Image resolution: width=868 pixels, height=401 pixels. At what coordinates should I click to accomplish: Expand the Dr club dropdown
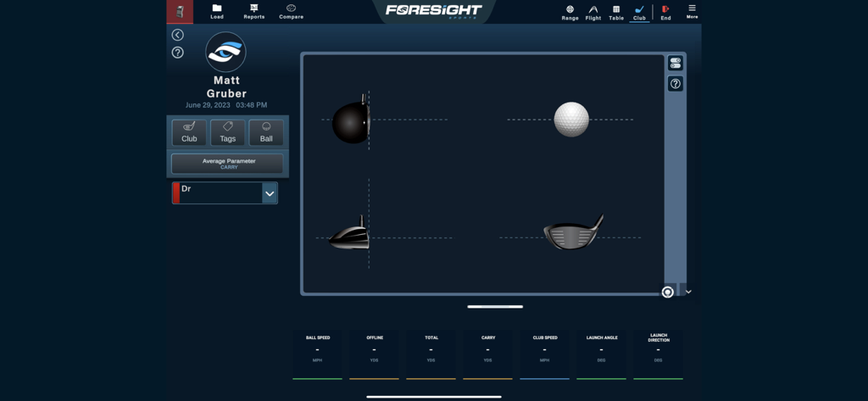(x=270, y=193)
